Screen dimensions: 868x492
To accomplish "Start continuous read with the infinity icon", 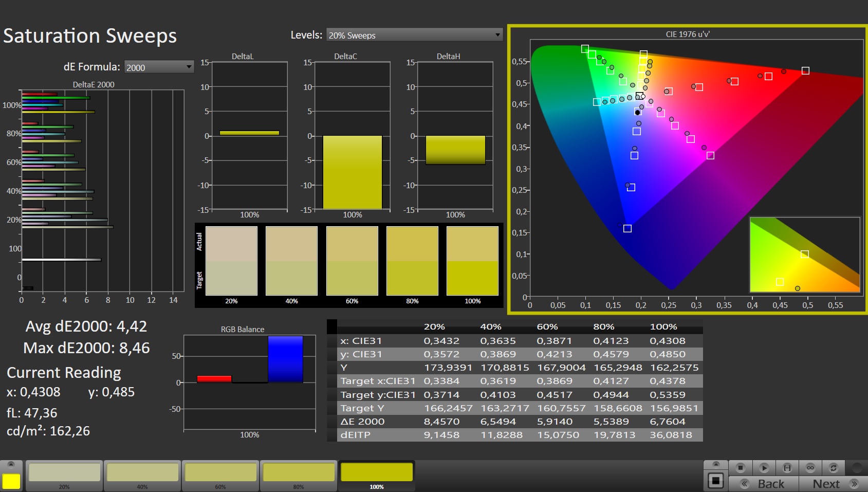I will point(810,467).
